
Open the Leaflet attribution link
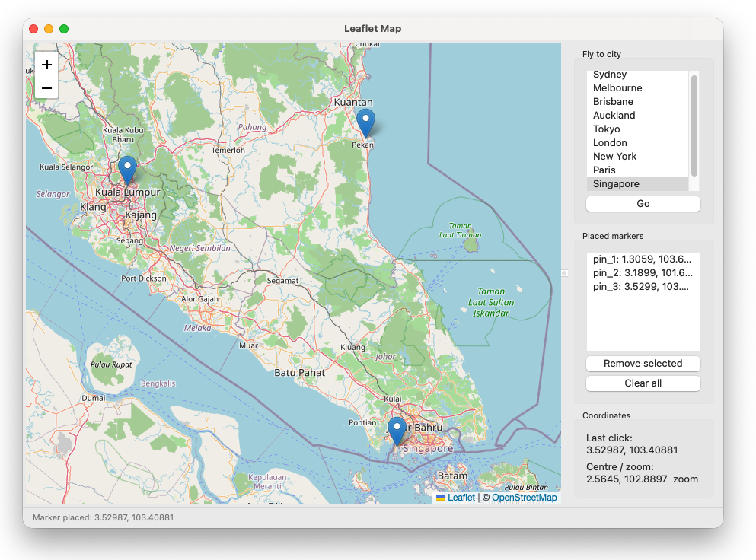tap(461, 498)
